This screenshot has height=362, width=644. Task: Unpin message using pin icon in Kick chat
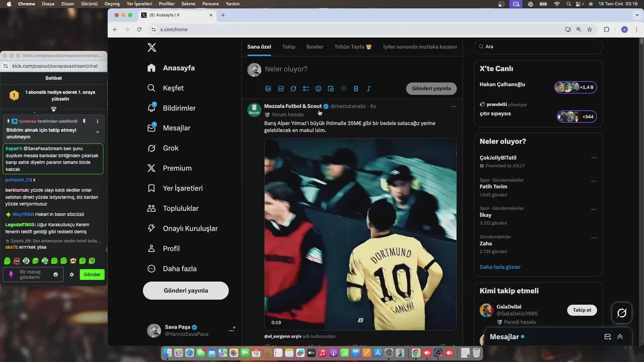pyautogui.click(x=85, y=121)
